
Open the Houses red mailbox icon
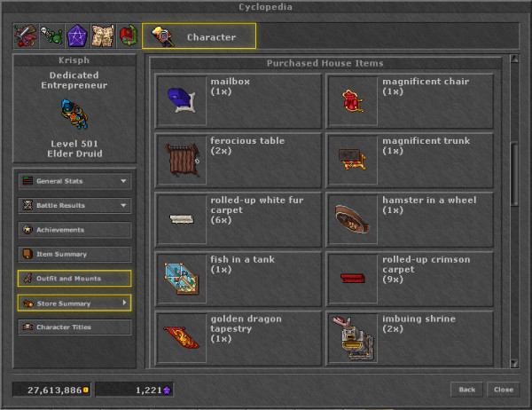point(129,35)
